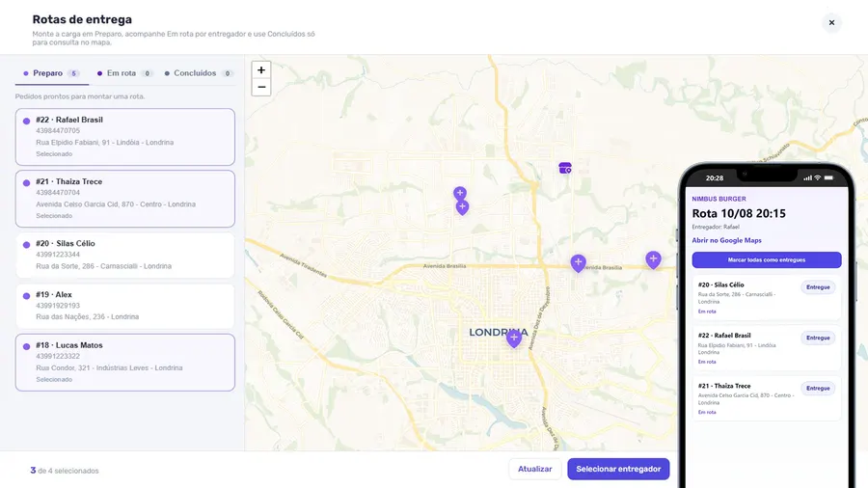Screen dimensions: 868x488
Task: Click the Wi-Fi icon in the phone status bar
Action: point(817,177)
